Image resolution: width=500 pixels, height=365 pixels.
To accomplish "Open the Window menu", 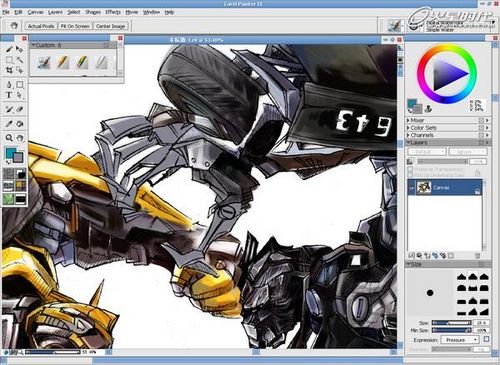I will pos(151,12).
